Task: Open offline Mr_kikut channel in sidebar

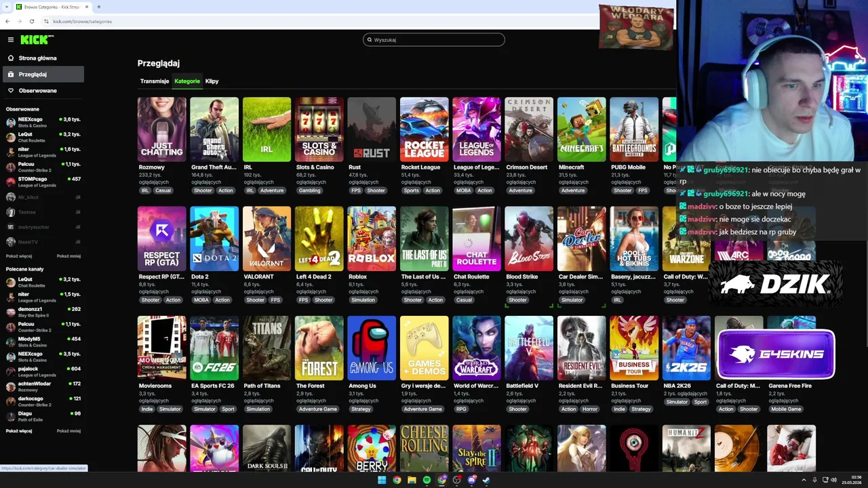Action: [x=43, y=197]
